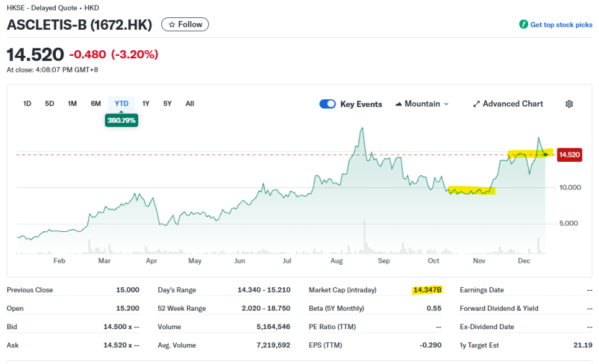Click the August peak on the price chart

pyautogui.click(x=361, y=129)
